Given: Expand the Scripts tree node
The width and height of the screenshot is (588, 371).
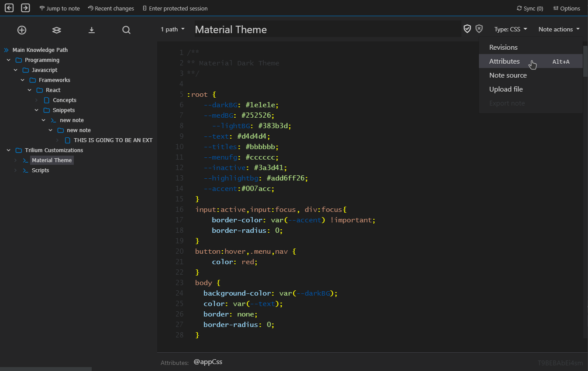Looking at the screenshot, I should click(16, 170).
